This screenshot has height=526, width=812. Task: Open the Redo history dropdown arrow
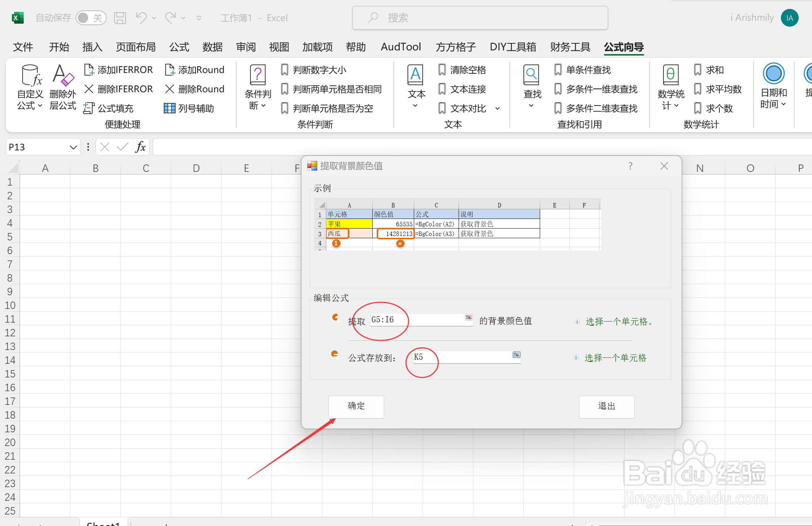(x=183, y=18)
